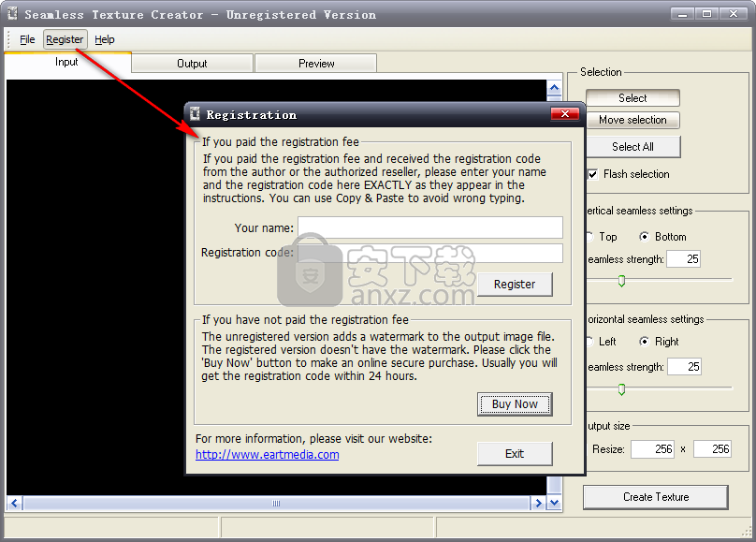The height and width of the screenshot is (542, 756).
Task: Click the Registration dialog title bar icon
Action: (195, 114)
